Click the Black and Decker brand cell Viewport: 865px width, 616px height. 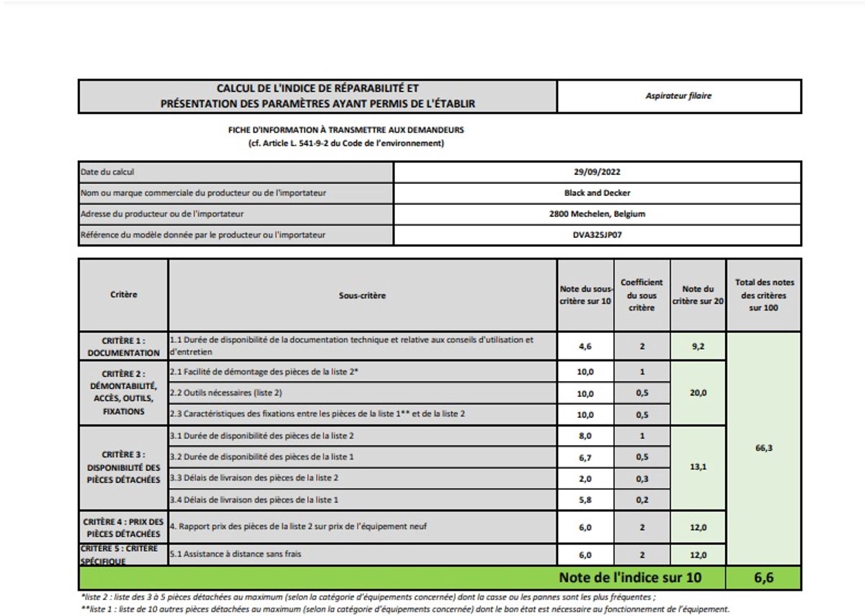click(x=597, y=193)
